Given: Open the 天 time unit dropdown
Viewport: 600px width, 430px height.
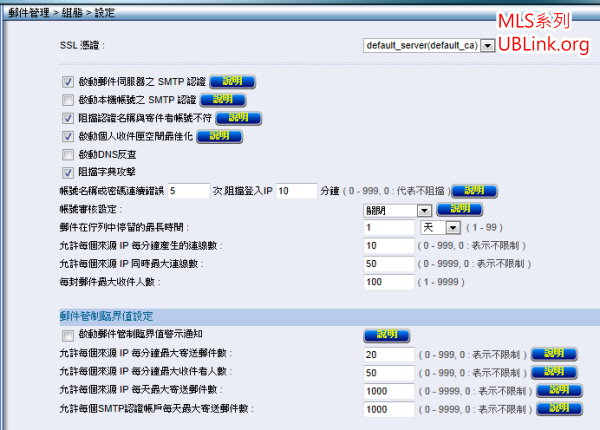Looking at the screenshot, I should tap(439, 227).
